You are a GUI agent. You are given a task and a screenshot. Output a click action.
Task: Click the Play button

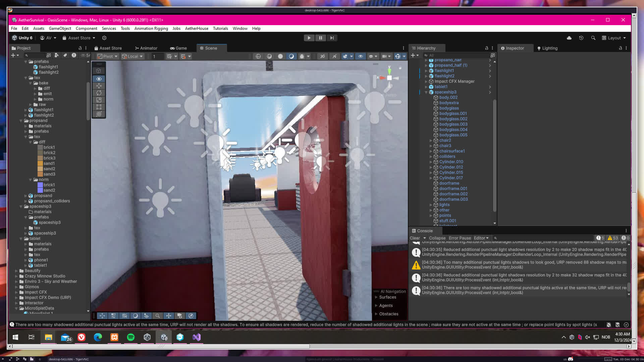tap(309, 38)
